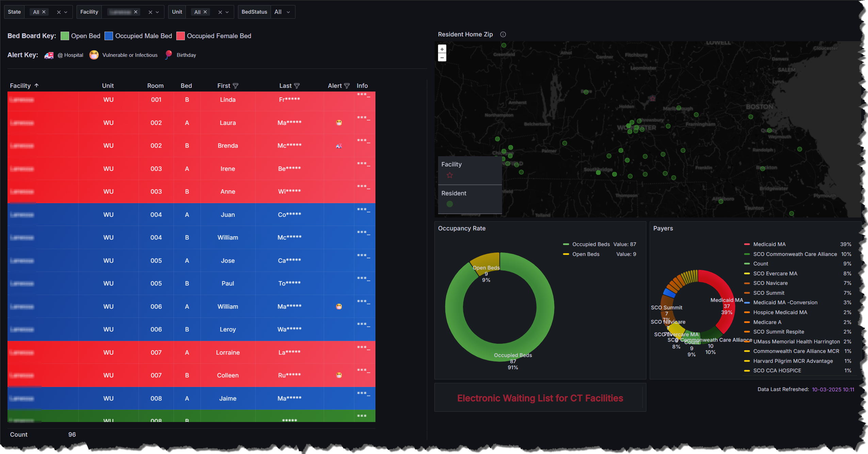Open Electronic Waiting List for CT Facilities link
868x454 pixels.
540,398
